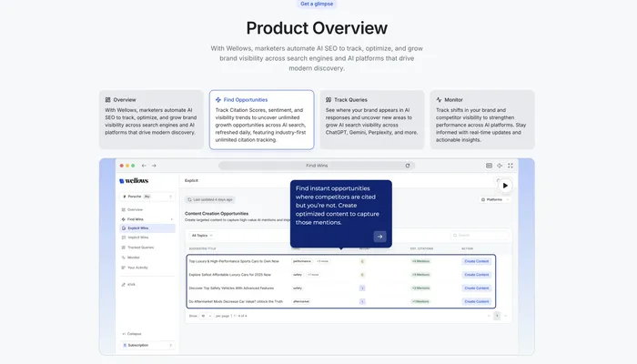
Task: Play the product demo video
Action: (505, 186)
